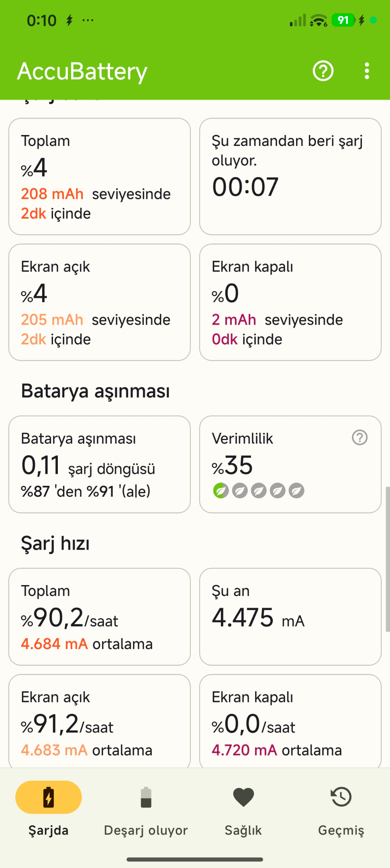Screen dimensions: 390x868
Task: Tap the Şarjda charging battery icon
Action: tap(49, 797)
